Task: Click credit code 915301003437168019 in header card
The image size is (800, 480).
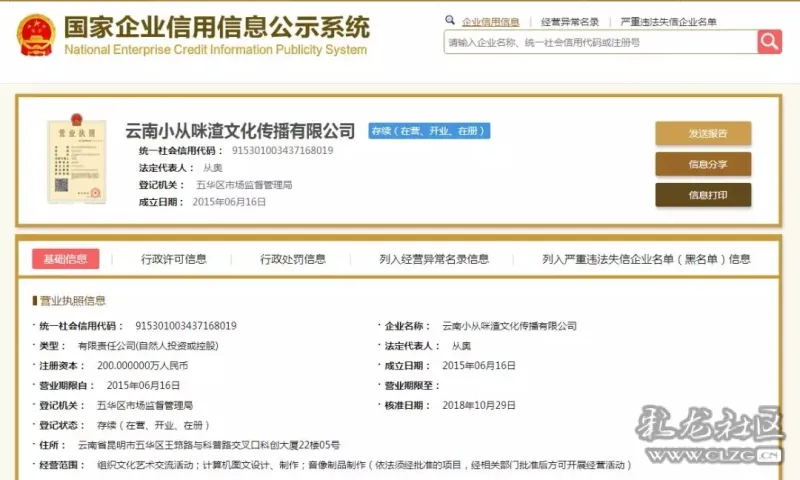Action: pyautogui.click(x=283, y=150)
